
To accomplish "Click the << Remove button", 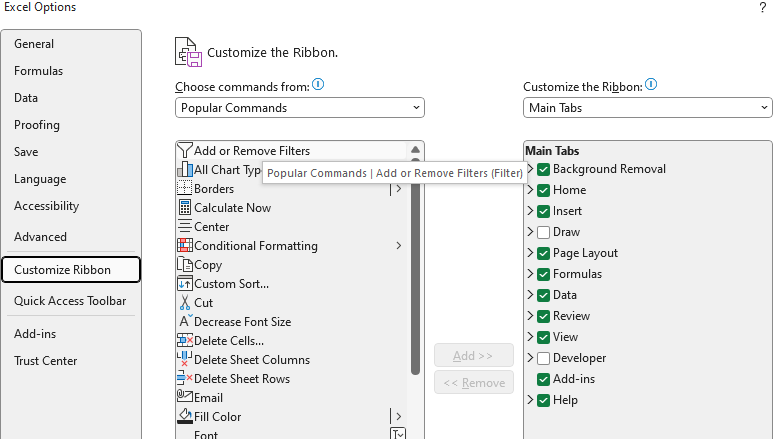I will 474,382.
